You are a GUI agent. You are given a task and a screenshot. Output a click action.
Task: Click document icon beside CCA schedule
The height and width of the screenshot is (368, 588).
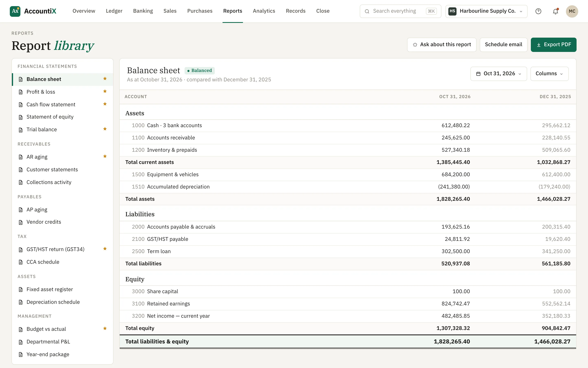pos(21,262)
